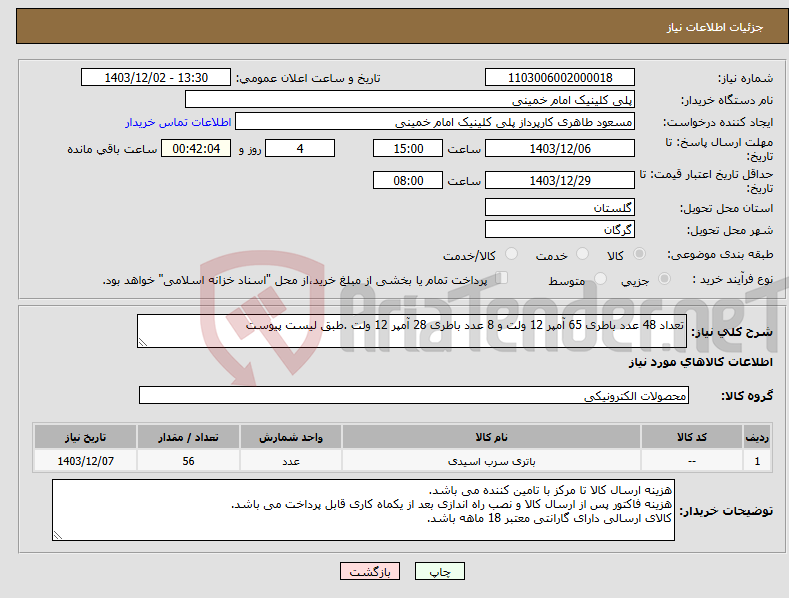Click the delivery province field گلستان

tap(560, 207)
